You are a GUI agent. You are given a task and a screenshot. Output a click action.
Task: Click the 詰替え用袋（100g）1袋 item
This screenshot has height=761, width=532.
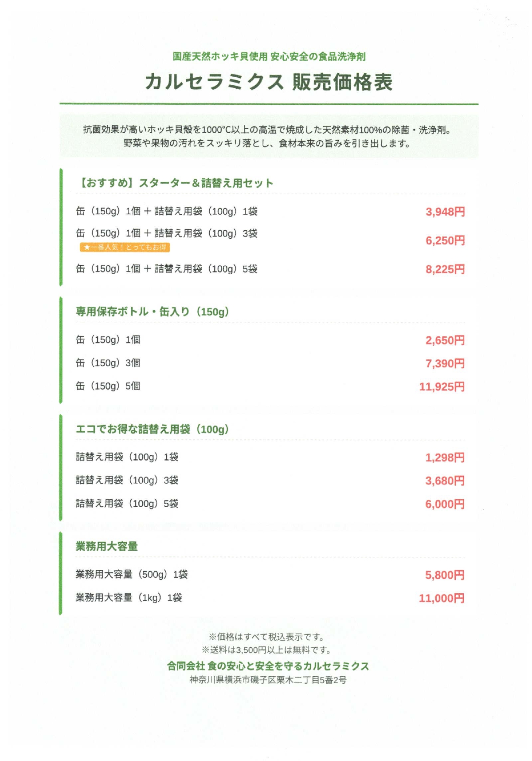(x=127, y=457)
